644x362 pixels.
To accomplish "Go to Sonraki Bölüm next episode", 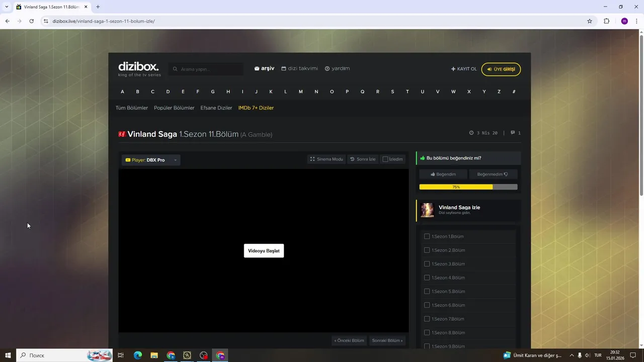I will [x=387, y=340].
